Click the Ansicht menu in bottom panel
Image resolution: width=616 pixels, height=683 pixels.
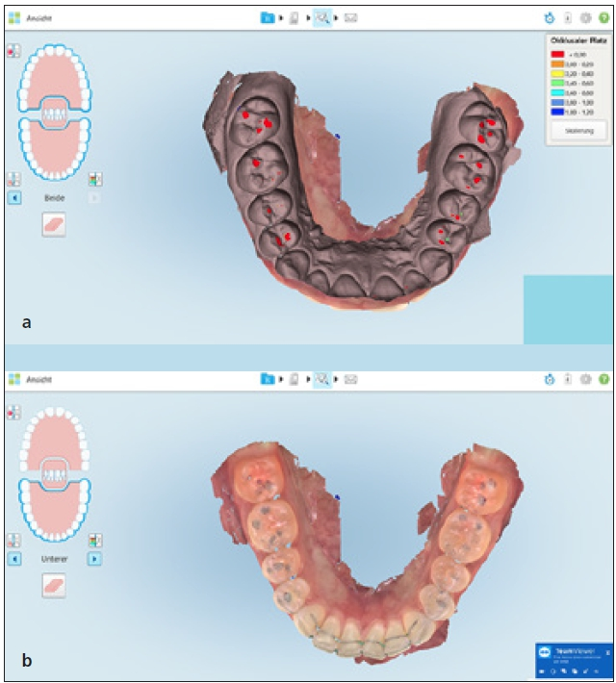coord(38,379)
